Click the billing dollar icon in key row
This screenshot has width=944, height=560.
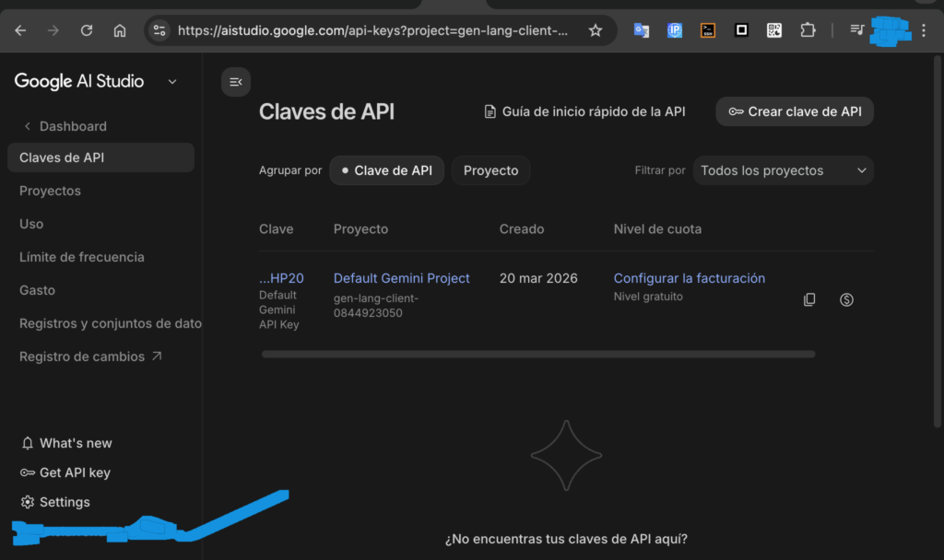click(846, 299)
